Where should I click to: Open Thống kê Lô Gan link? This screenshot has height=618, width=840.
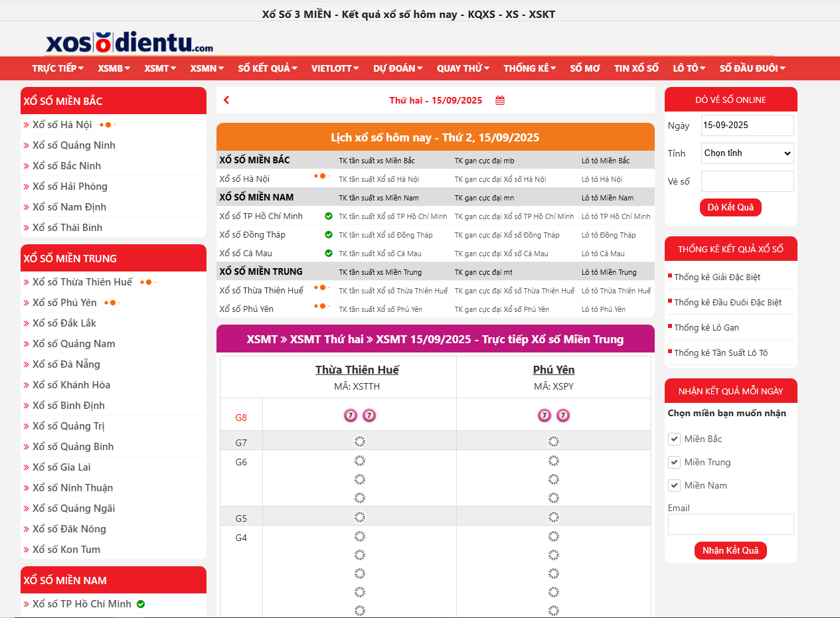click(706, 327)
